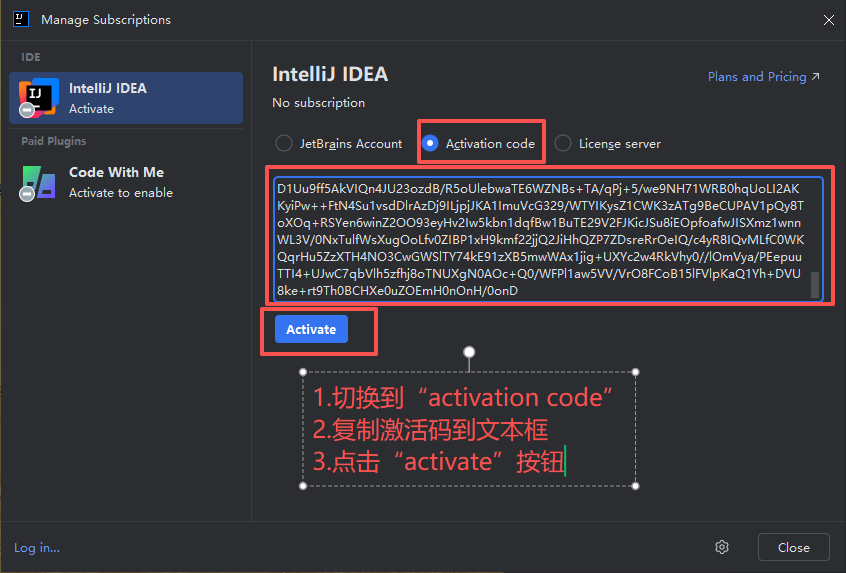This screenshot has width=846, height=573.
Task: Click the annotation box's top rotate handle
Action: (469, 352)
